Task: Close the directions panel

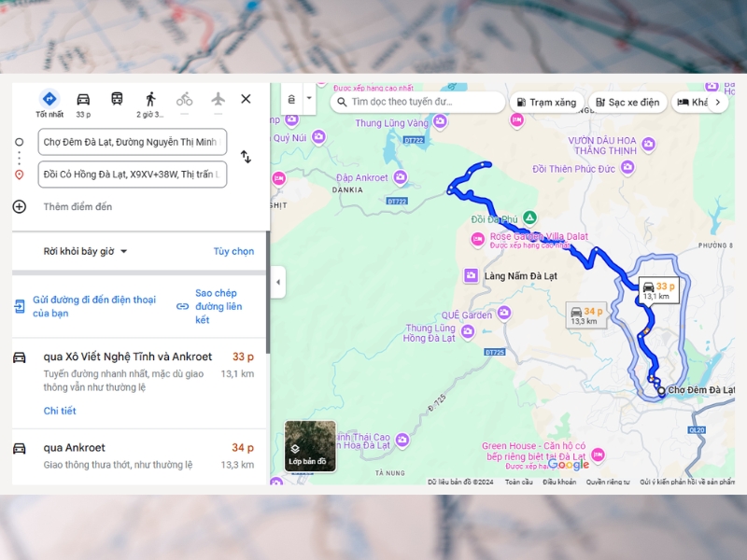Action: (x=246, y=99)
